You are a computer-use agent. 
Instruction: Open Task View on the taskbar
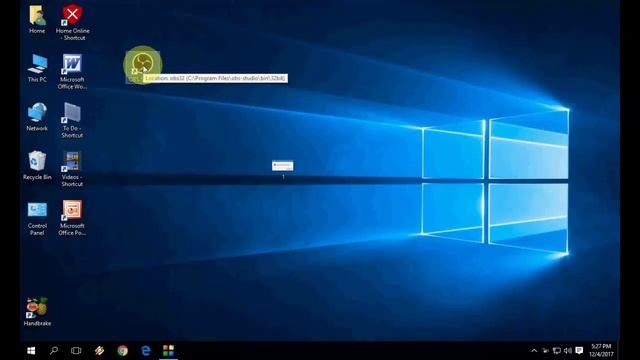pos(76,351)
